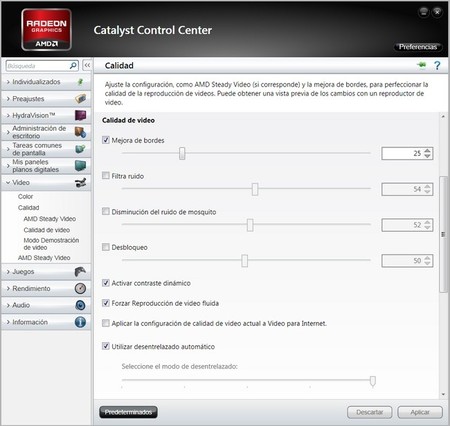The width and height of the screenshot is (450, 426).
Task: Increase Mejora de bordes value stepper
Action: pos(427,151)
